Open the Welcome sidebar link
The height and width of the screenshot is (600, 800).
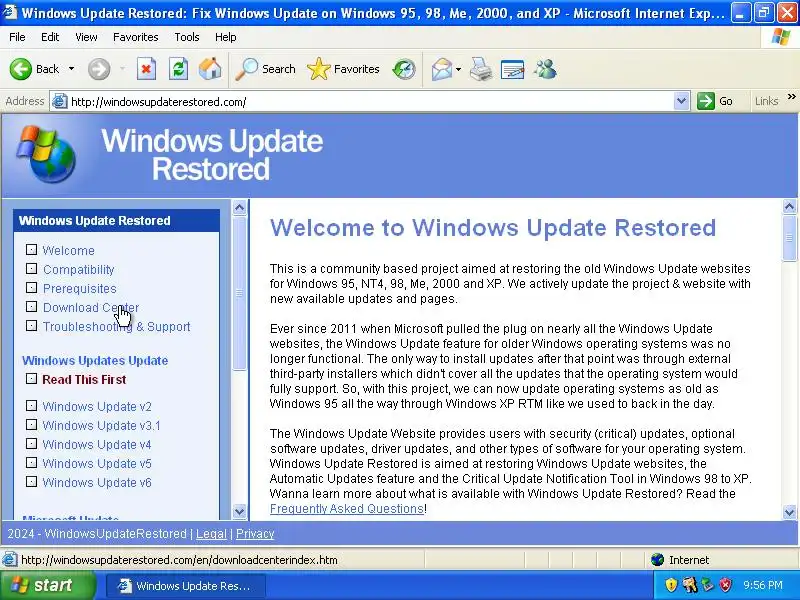pos(68,251)
